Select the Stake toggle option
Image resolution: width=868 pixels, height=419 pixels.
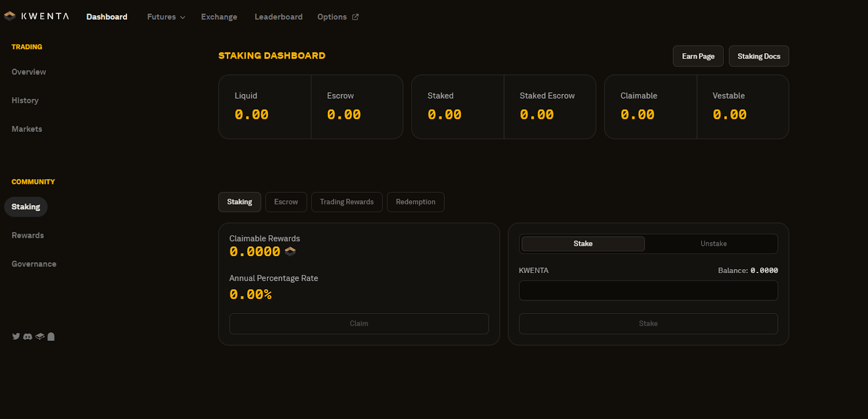click(x=583, y=244)
